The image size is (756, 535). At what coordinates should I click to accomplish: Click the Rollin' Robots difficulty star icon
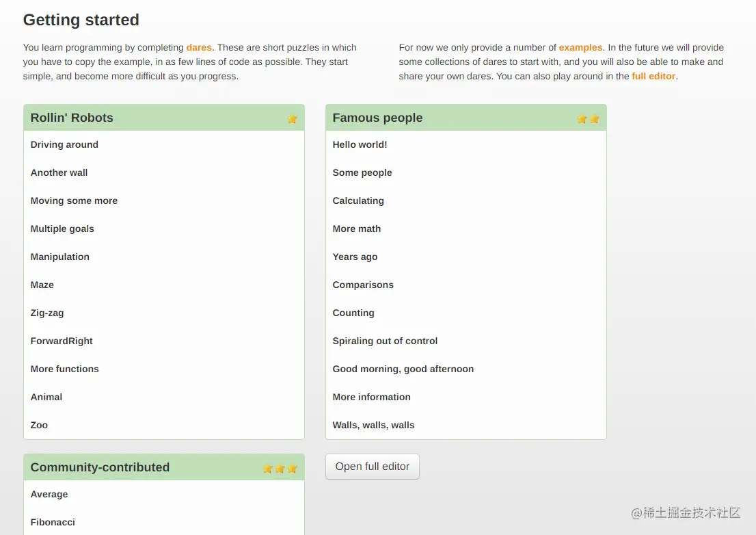pyautogui.click(x=292, y=118)
